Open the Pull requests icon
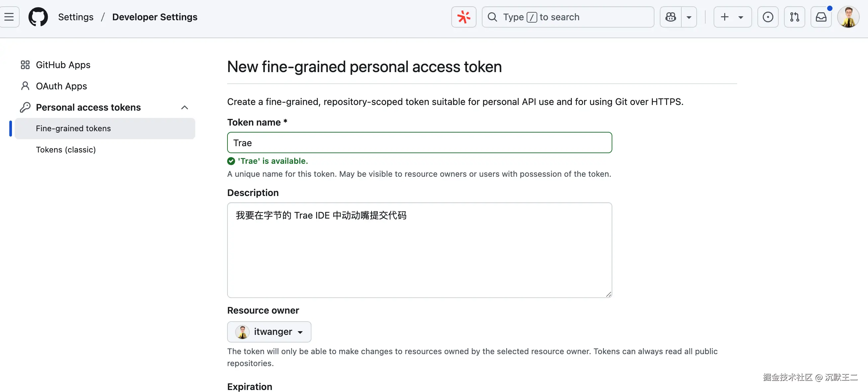This screenshot has height=392, width=868. coord(794,17)
